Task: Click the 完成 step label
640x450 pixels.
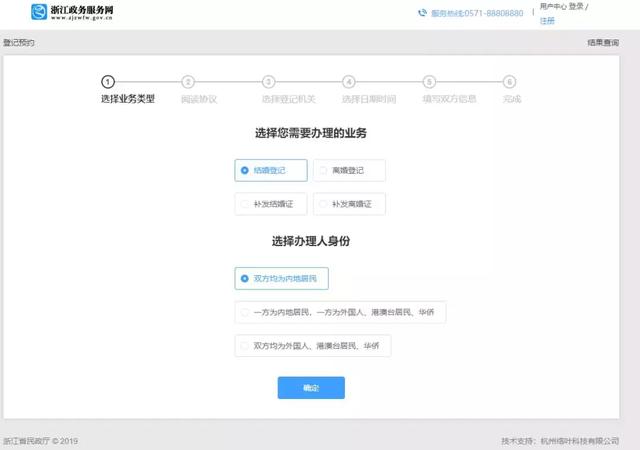Action: pos(512,99)
